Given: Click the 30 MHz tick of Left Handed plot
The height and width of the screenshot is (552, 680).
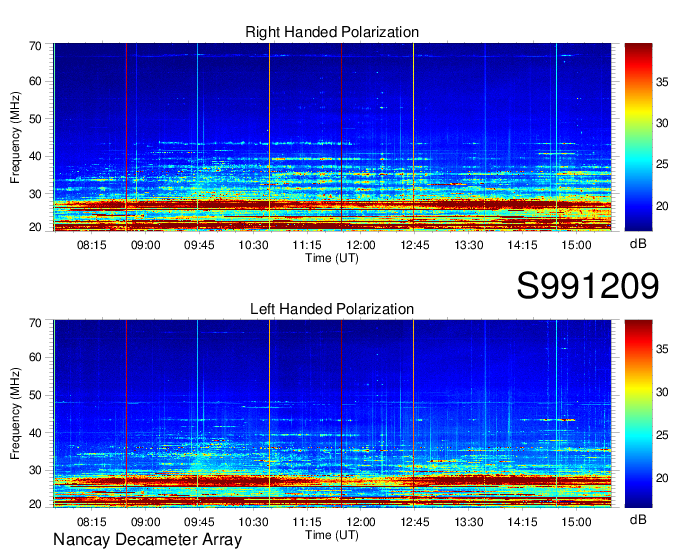Looking at the screenshot, I should coord(36,470).
